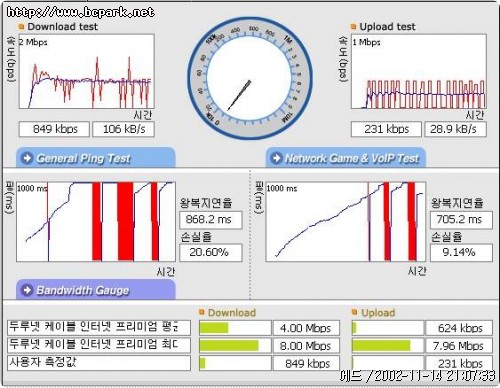Click the Network Game & VoIP latency graph
The height and width of the screenshot is (388, 500).
(x=346, y=221)
